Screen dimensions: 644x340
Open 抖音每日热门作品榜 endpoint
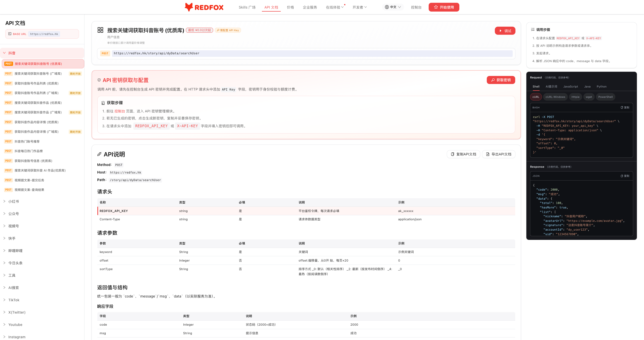coord(43,151)
